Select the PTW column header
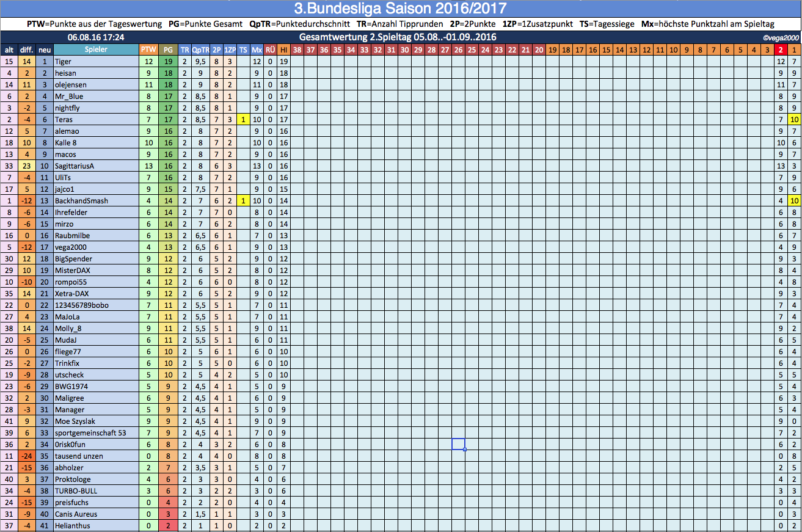This screenshot has width=802, height=532. (x=148, y=49)
